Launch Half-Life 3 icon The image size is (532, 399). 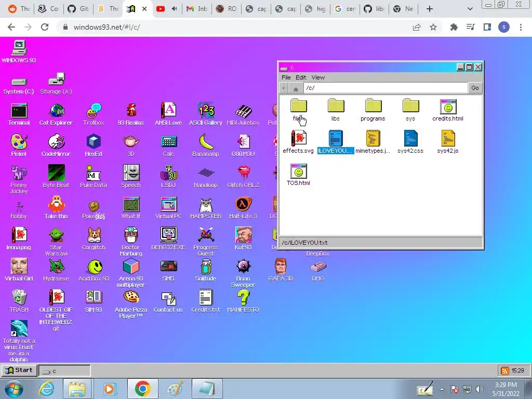[243, 208]
